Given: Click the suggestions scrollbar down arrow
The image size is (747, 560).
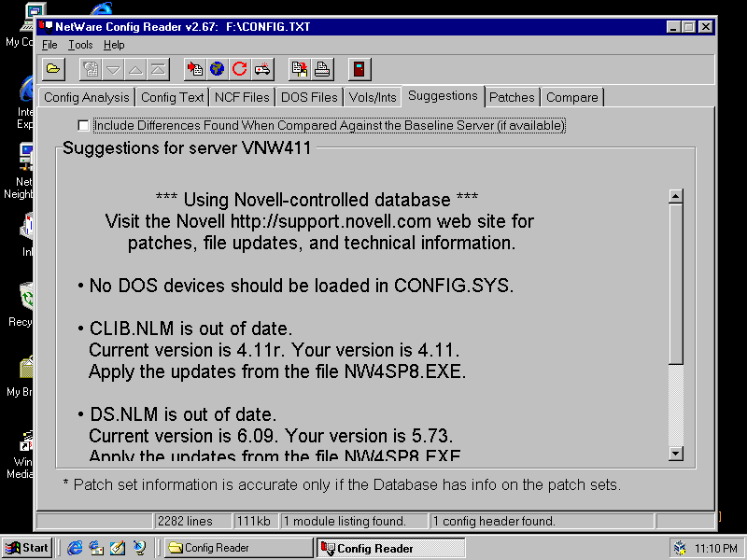Looking at the screenshot, I should tap(676, 454).
